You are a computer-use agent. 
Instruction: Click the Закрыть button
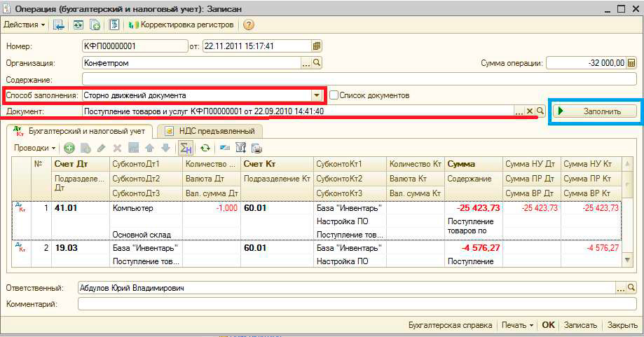tap(622, 325)
